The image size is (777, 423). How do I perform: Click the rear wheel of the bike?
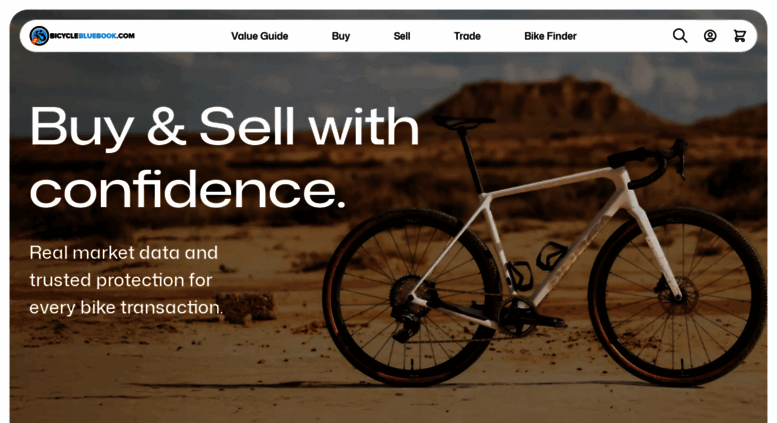(412, 297)
